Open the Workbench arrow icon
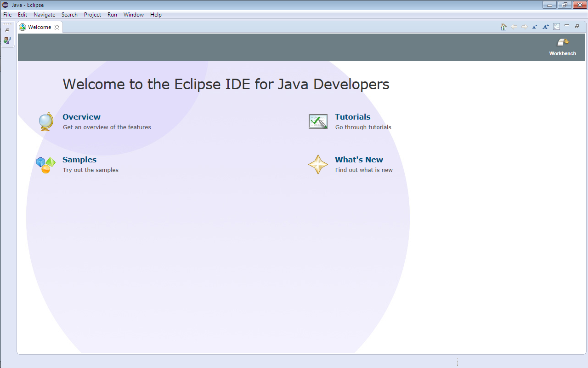Screen dimensions: 588x368 pos(563,42)
